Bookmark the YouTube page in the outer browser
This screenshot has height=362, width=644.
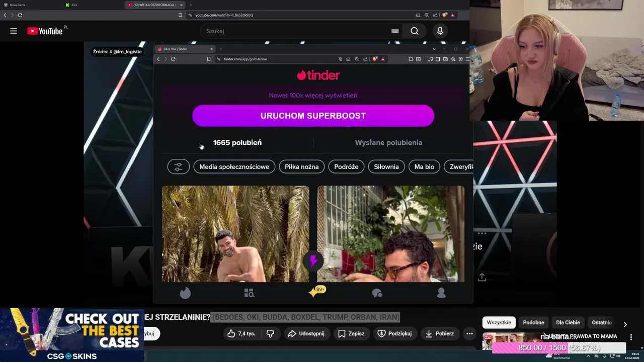tap(180, 15)
